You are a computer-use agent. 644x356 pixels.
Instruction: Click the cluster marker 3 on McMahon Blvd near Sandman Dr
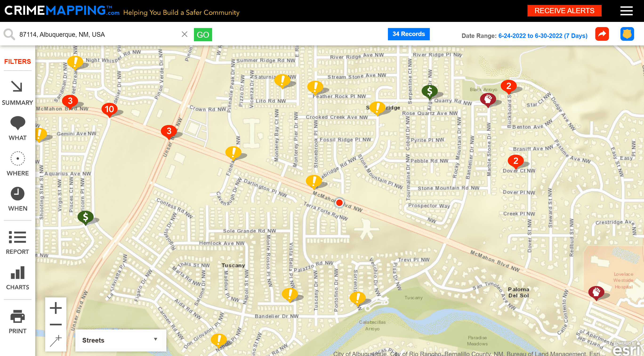coord(70,101)
